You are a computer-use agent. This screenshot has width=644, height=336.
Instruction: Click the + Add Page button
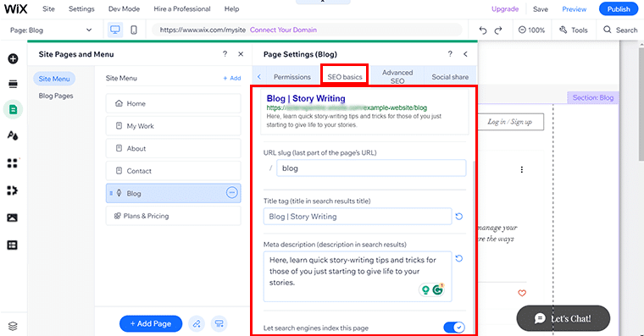tap(151, 323)
